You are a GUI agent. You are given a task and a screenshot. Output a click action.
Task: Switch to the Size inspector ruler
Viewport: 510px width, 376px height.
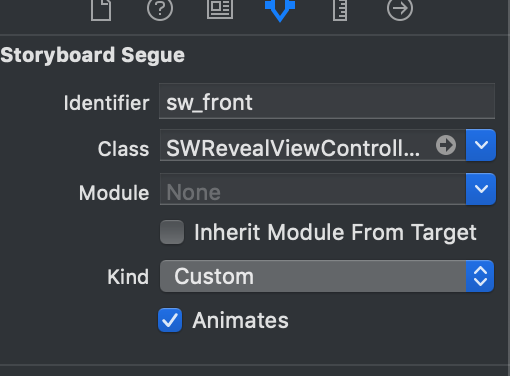tap(340, 9)
